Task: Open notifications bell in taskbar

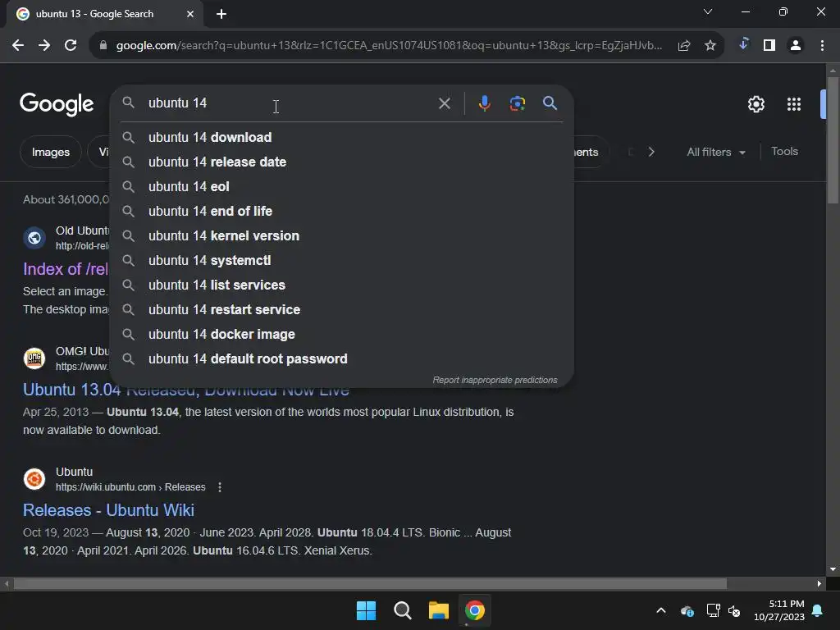Action: [x=818, y=610]
